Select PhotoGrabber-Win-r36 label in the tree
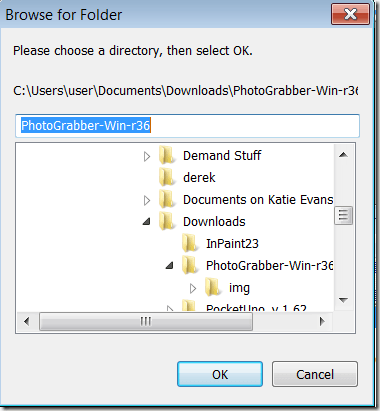Viewport: 380px width, 411px height. pyautogui.click(x=270, y=266)
